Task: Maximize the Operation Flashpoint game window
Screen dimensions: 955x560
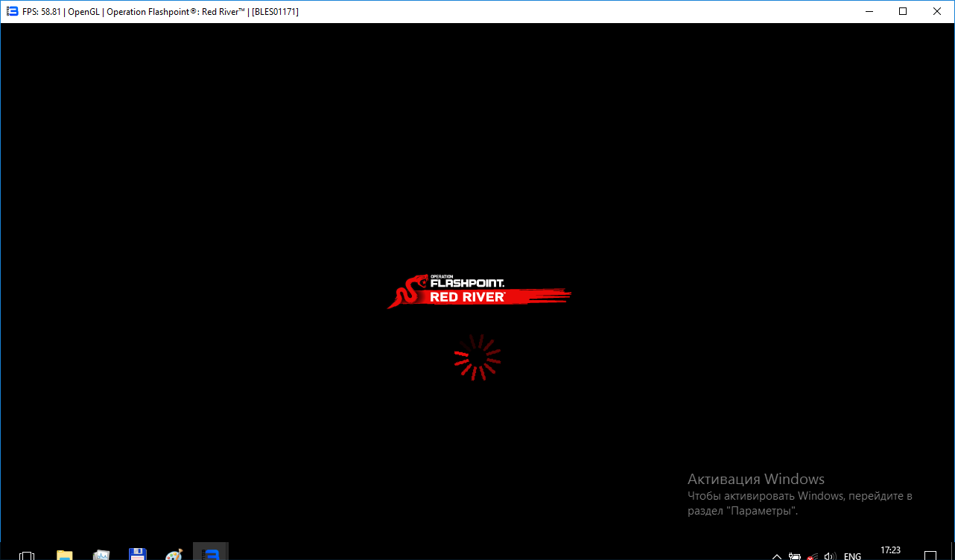Action: coord(903,11)
